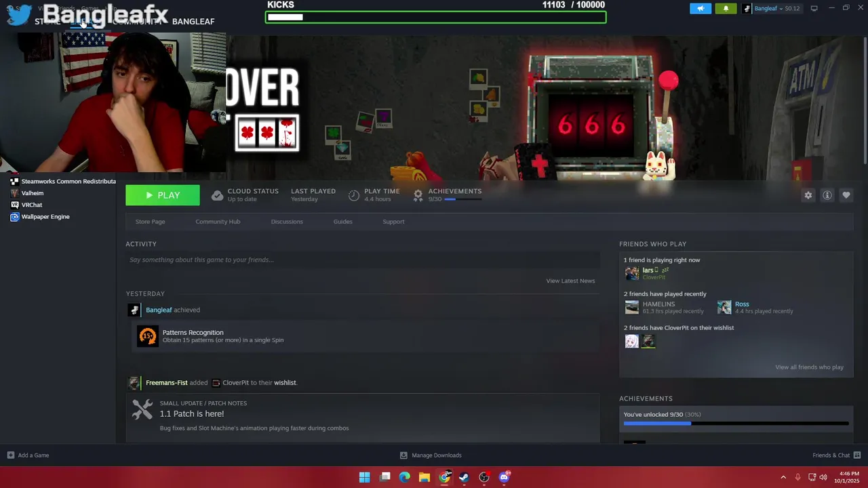Open the Community Hub tab
868x488 pixels.
218,222
